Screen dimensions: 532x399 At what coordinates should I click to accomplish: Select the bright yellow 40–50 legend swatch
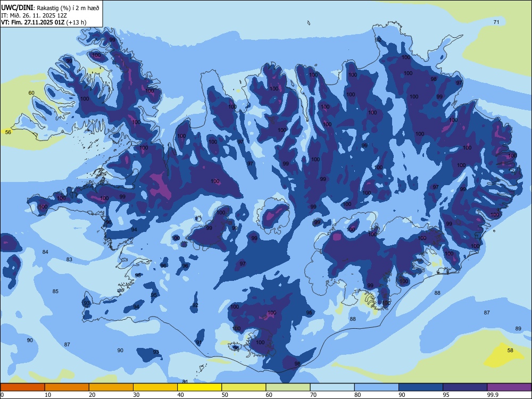199,387
